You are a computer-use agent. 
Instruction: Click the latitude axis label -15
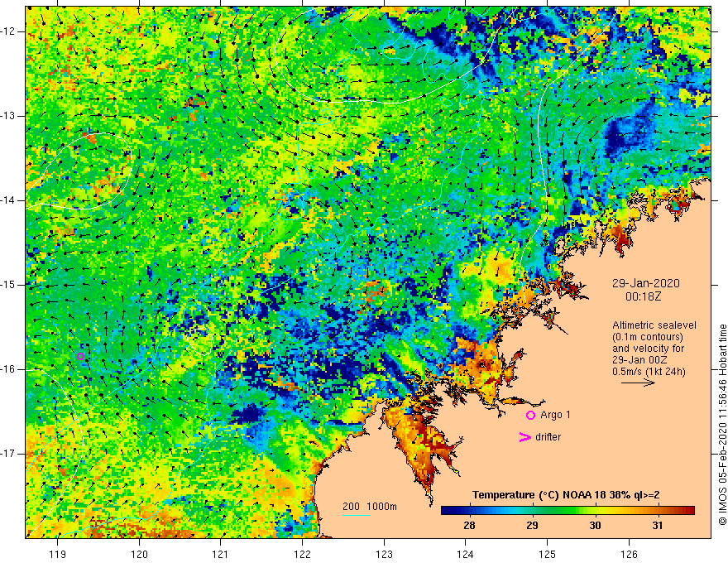coord(8,285)
